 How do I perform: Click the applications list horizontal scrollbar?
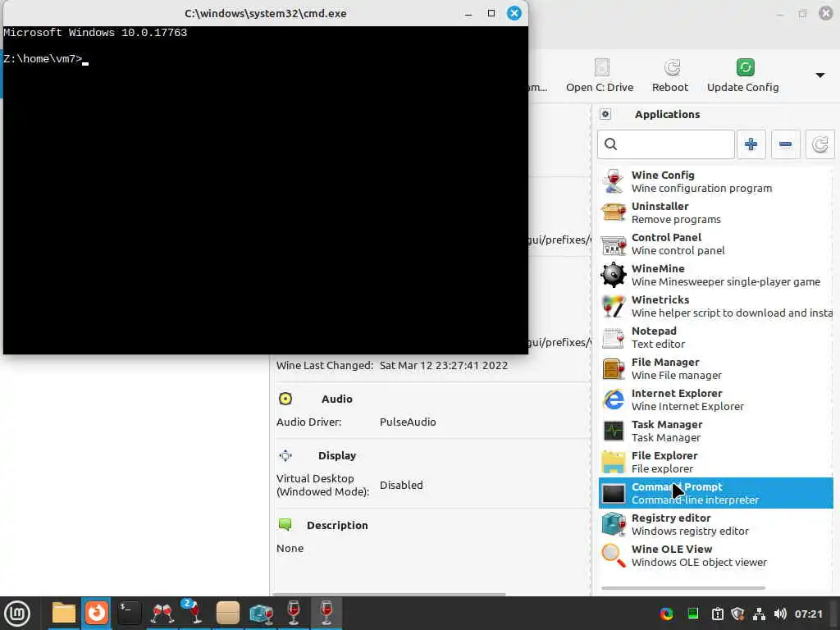click(683, 587)
